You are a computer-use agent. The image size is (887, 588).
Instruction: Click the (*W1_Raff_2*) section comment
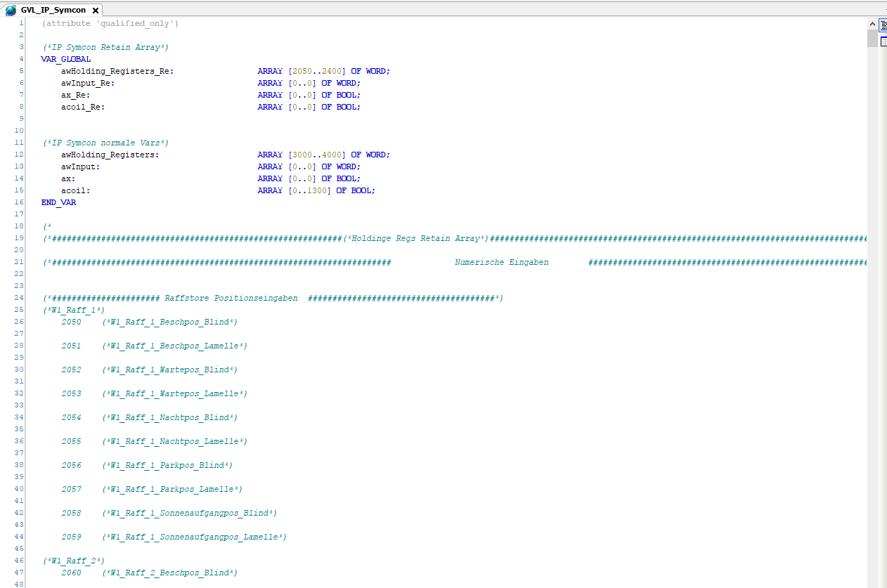pyautogui.click(x=73, y=561)
